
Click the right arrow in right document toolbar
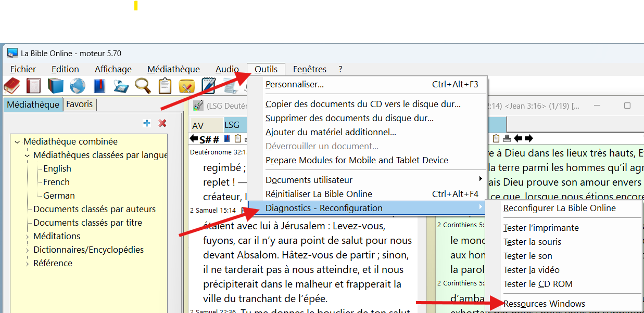pyautogui.click(x=528, y=138)
